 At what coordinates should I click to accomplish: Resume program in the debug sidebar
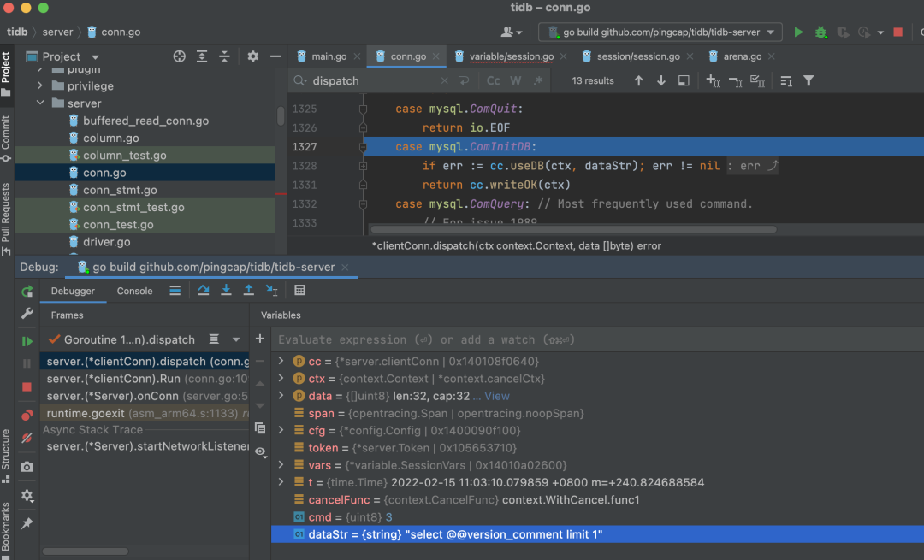(27, 341)
